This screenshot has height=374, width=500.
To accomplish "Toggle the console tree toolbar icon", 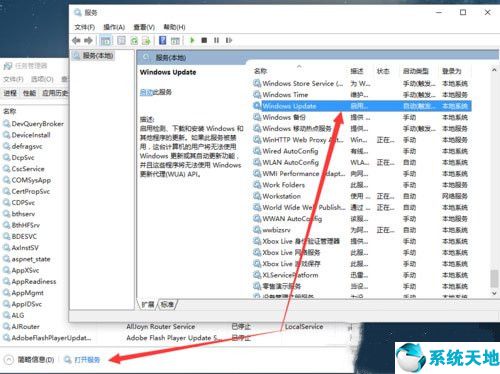I will click(x=105, y=41).
